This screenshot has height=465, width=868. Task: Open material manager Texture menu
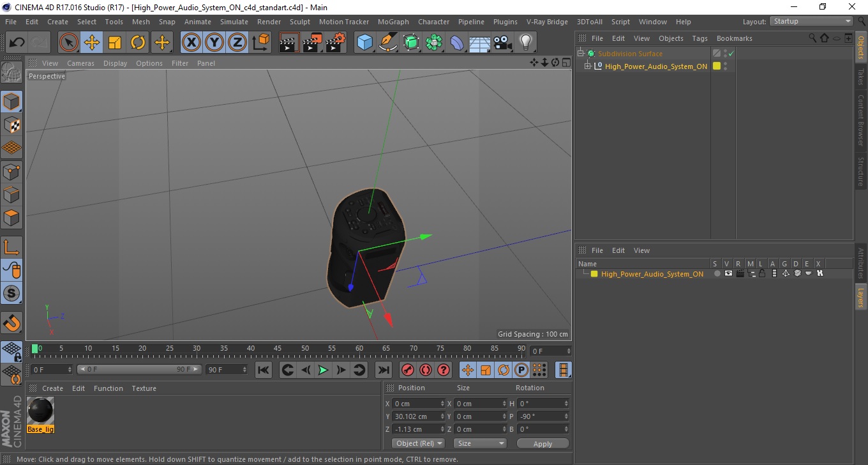144,388
